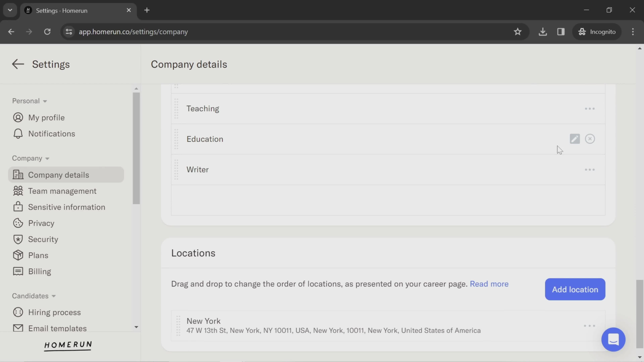Click the browser address bar URL
The image size is (644, 362).
click(133, 32)
